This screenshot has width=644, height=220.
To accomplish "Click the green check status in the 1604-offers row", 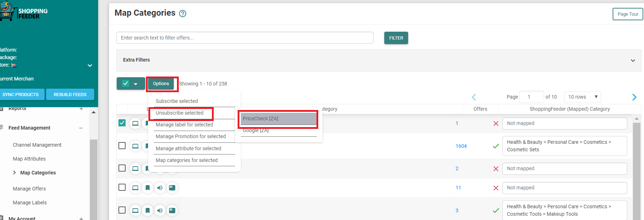I will tap(496, 146).
